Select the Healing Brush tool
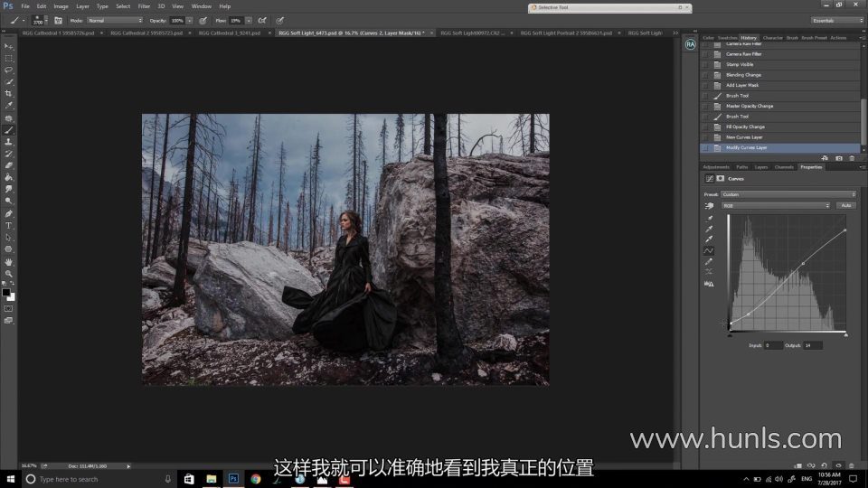This screenshot has width=868, height=488. point(8,118)
